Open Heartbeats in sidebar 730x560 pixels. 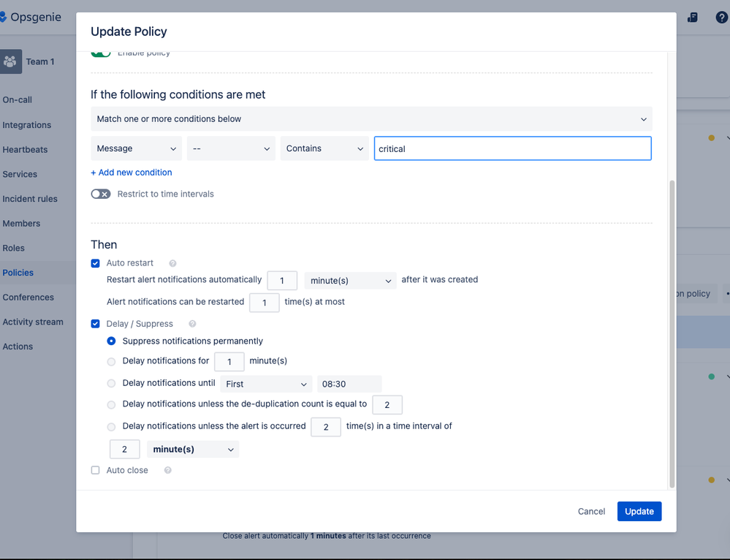click(x=25, y=150)
